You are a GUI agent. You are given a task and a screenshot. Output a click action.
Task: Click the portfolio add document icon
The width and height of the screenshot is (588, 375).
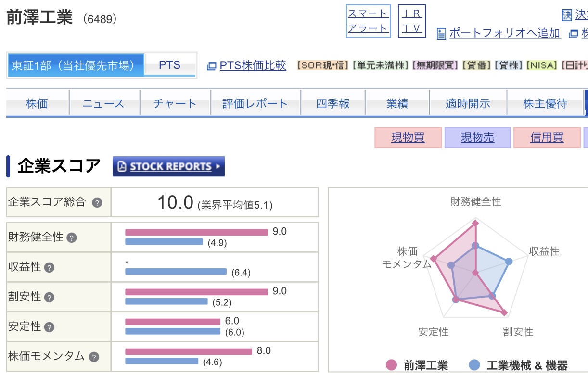pos(441,34)
